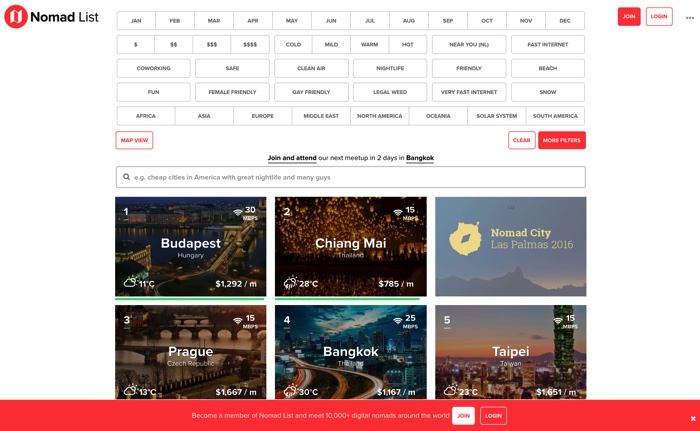Open the Bangkok city card

click(x=350, y=352)
